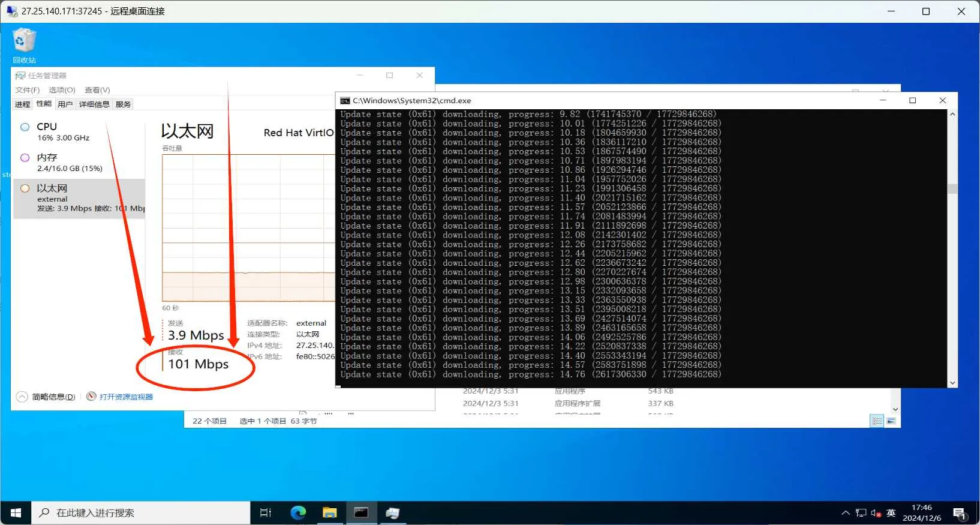The image size is (980, 525).
Task: Launch Microsoft Edge from the taskbar
Action: (298, 512)
